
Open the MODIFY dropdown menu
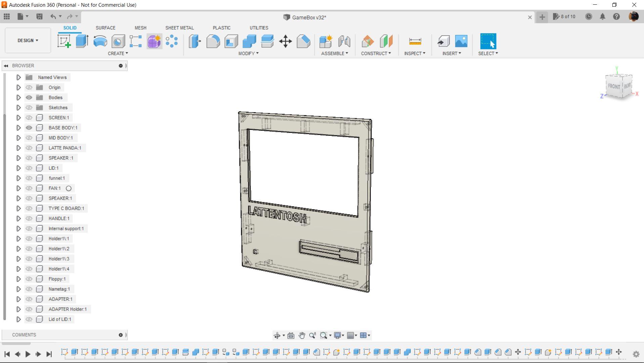coord(249,53)
